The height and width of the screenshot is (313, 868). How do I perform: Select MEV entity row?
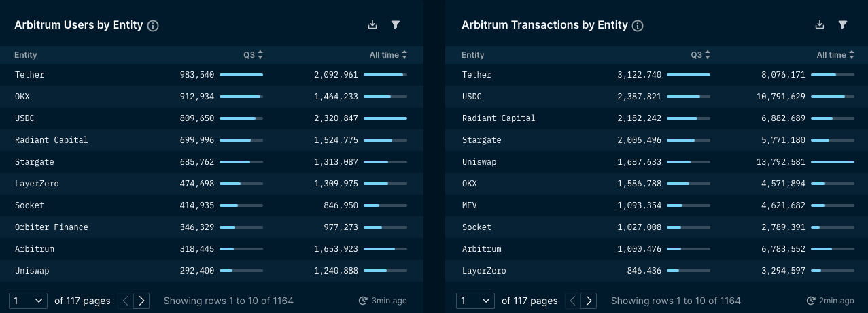657,205
